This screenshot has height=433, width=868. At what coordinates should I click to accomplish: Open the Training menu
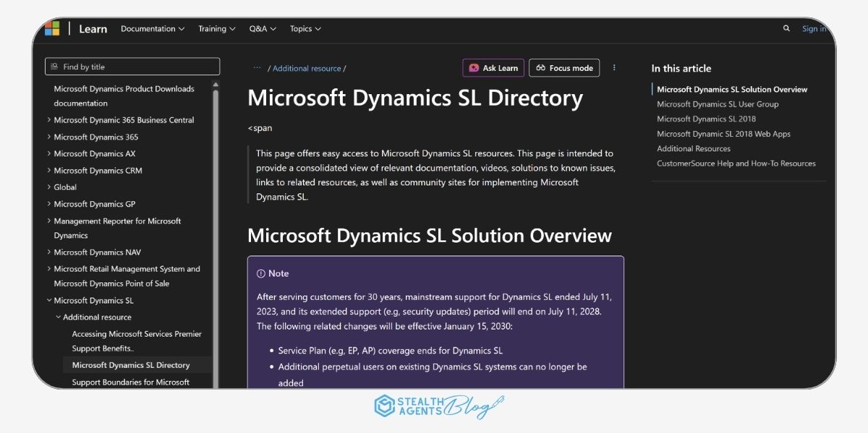pyautogui.click(x=216, y=28)
